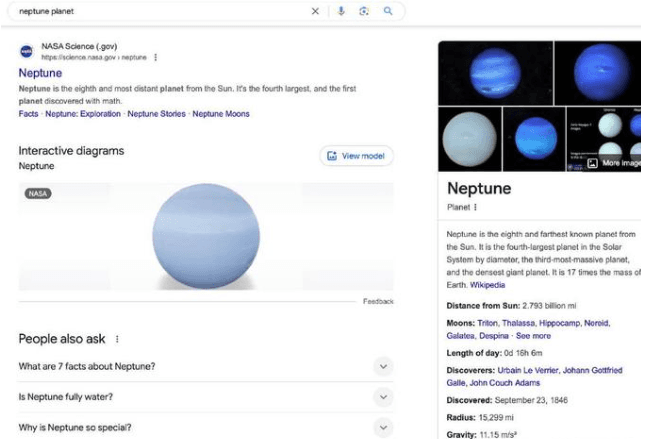The width and height of the screenshot is (648, 439).
Task: Open the Wikipedia source link
Action: [x=487, y=285]
